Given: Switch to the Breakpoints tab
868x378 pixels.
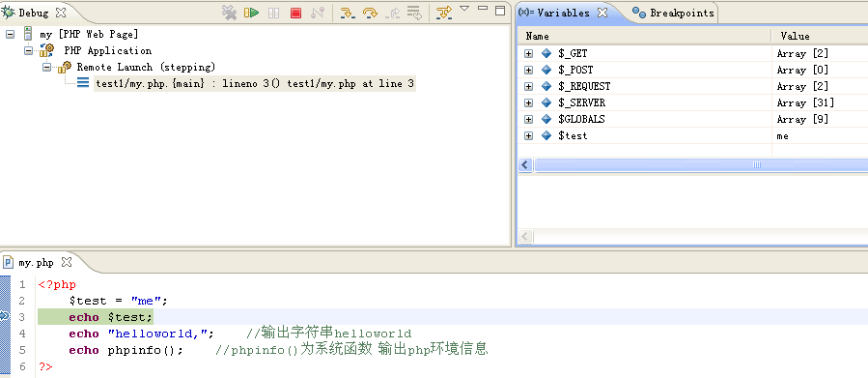Looking at the screenshot, I should pos(682,13).
